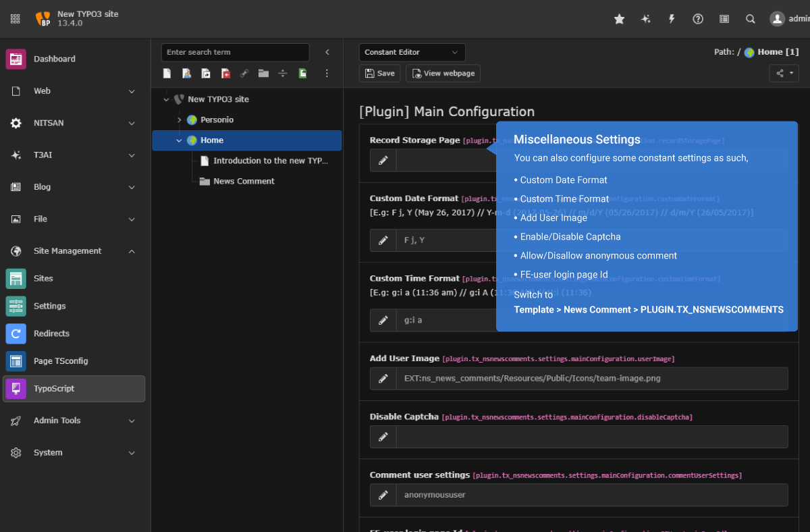810x532 pixels.
Task: Click the link page icon in tree toolbar
Action: tap(244, 73)
